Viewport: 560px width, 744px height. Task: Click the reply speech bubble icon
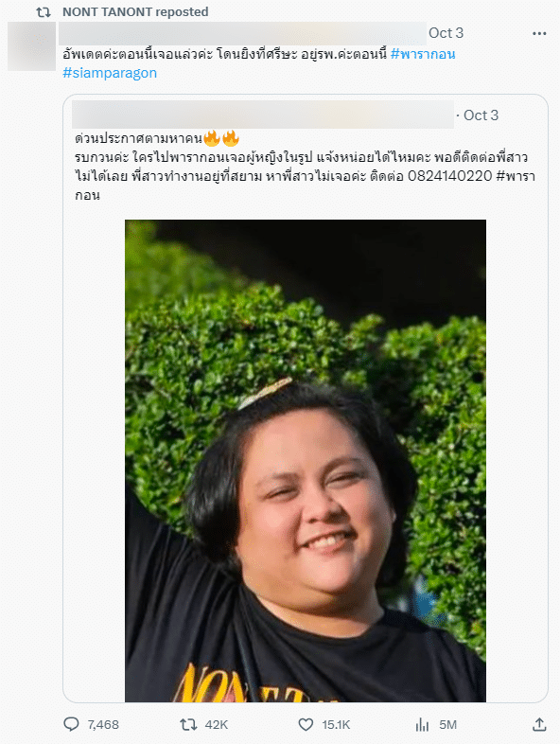[x=71, y=724]
